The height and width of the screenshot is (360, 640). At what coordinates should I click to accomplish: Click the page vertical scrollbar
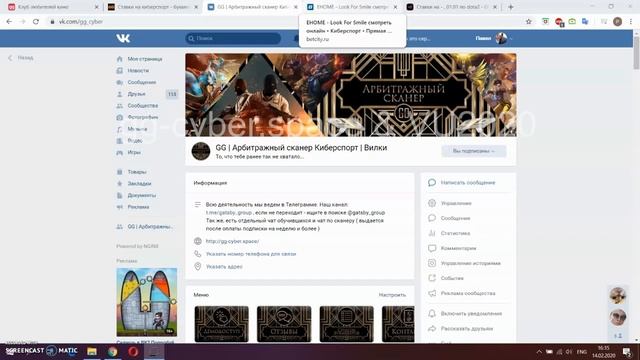coord(636,54)
